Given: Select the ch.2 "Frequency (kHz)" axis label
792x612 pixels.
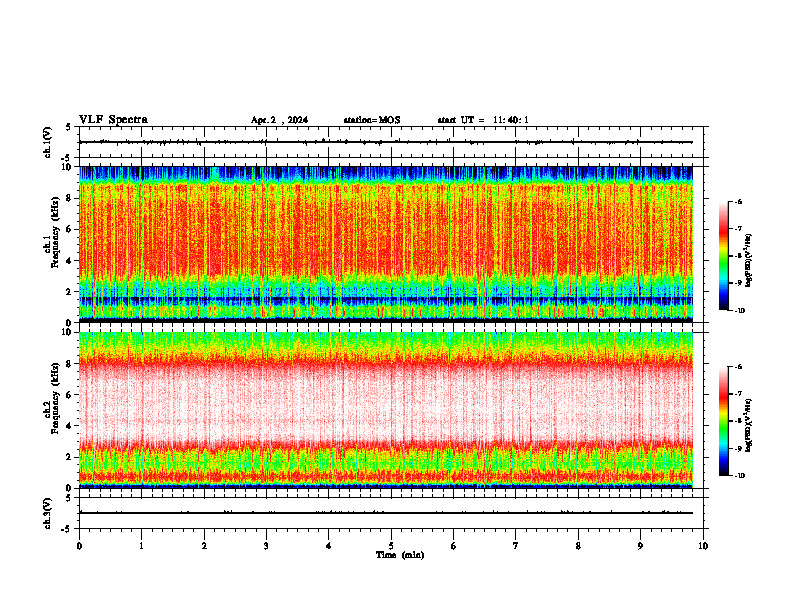Looking at the screenshot, I should click(55, 398).
